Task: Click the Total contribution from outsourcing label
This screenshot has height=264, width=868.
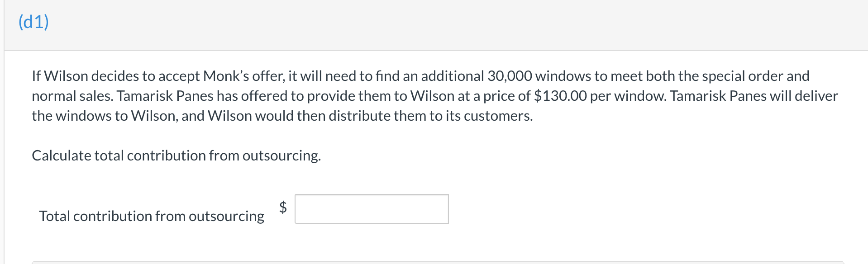Action: [152, 216]
